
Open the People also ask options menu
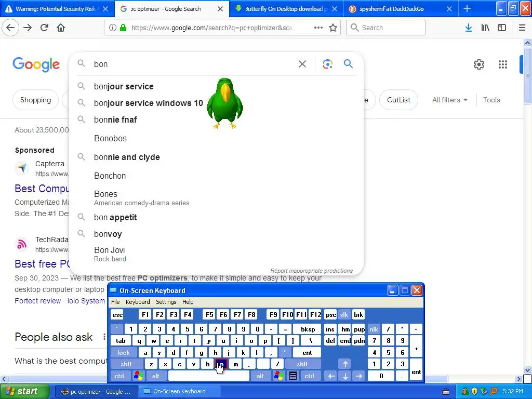[104, 337]
